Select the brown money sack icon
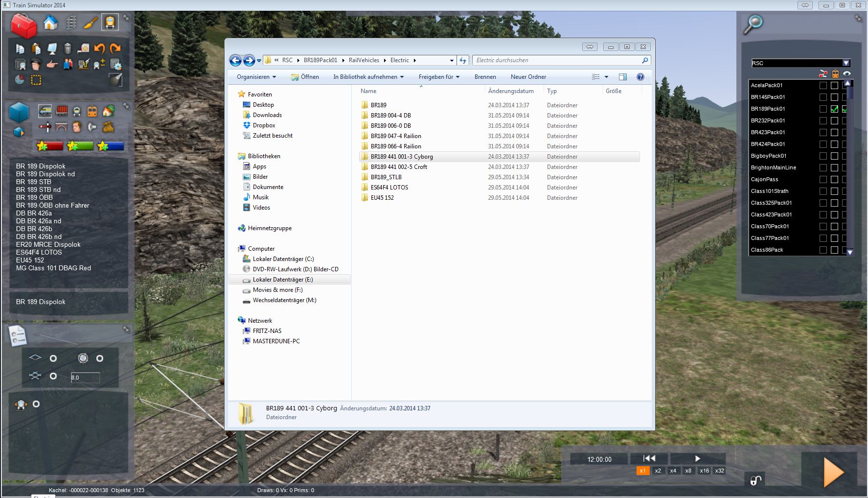 pyautogui.click(x=108, y=127)
